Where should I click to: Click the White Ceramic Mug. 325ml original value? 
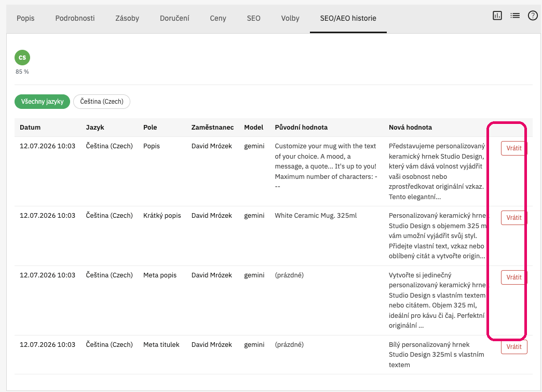click(316, 216)
